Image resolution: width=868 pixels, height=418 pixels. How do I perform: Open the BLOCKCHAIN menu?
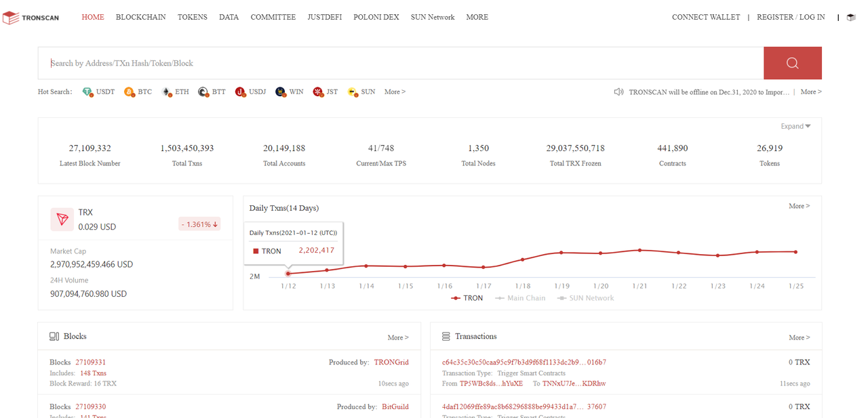pos(140,17)
